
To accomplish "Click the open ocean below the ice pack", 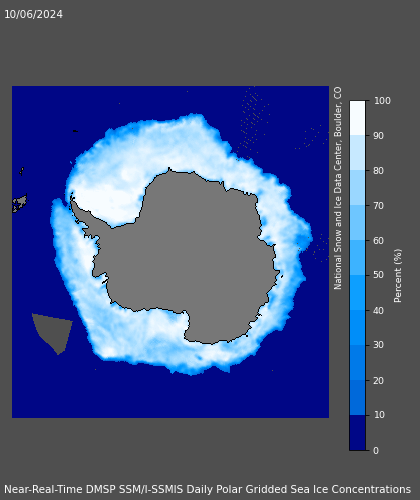I will click(x=170, y=397).
